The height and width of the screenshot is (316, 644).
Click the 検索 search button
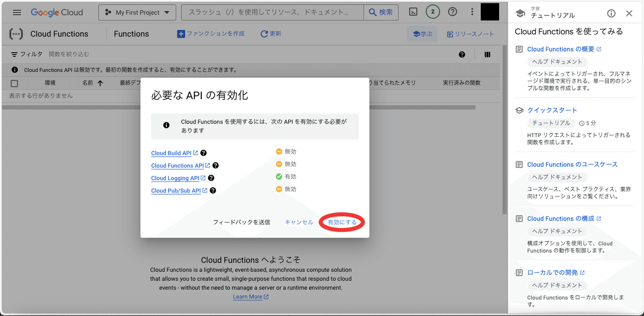[x=381, y=12]
